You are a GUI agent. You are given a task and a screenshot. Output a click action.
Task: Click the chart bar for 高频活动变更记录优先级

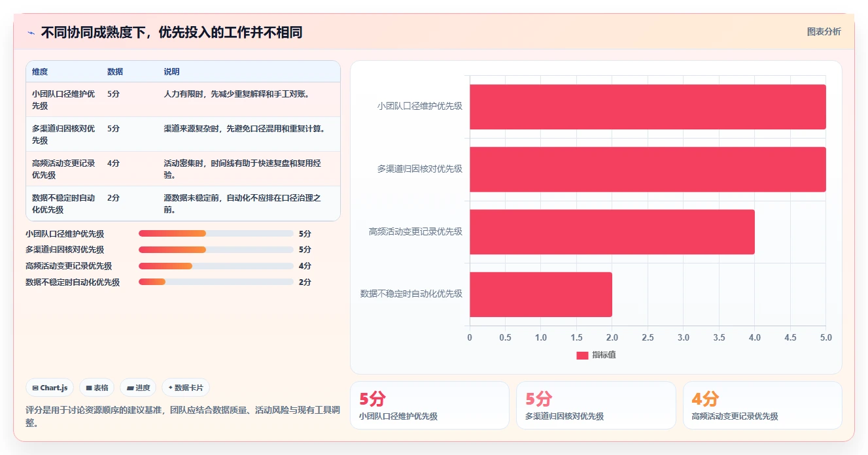(612, 232)
